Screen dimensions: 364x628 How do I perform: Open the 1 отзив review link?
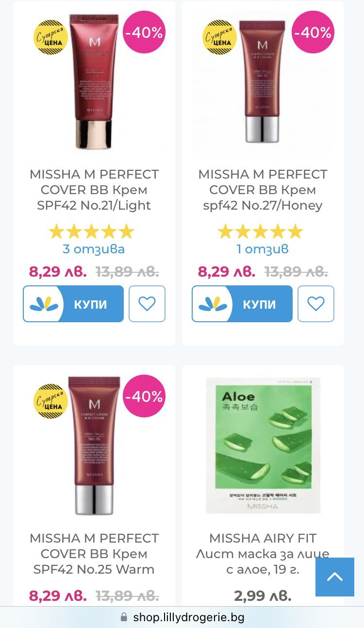pyautogui.click(x=263, y=249)
